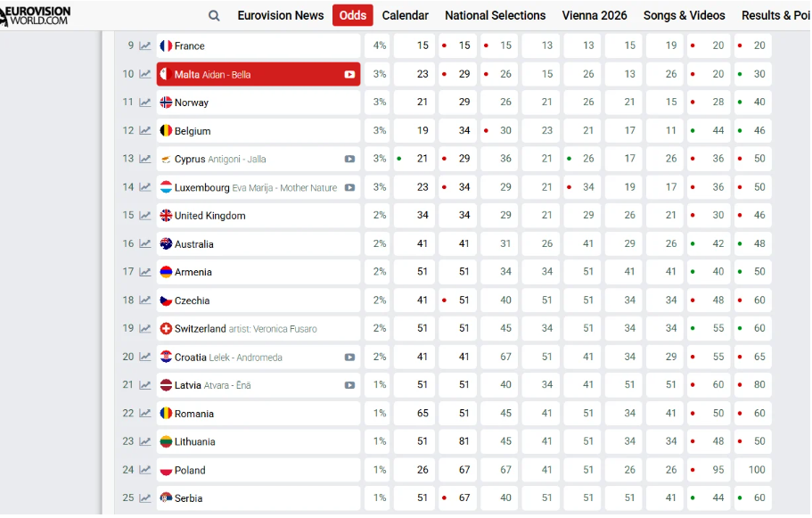Click the United Kingdom country link
This screenshot has width=812, height=518.
pyautogui.click(x=209, y=216)
